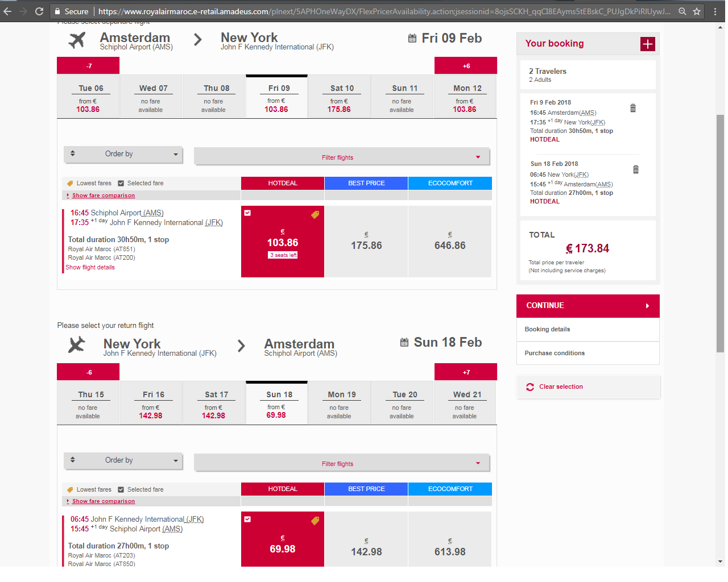Open the Purchase conditions link
Viewport: 728px width, 582px height.
555,354
